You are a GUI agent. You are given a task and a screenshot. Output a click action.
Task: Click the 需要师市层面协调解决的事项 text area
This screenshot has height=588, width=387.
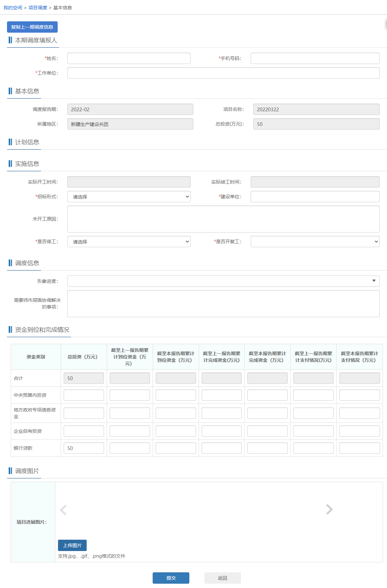tap(223, 303)
